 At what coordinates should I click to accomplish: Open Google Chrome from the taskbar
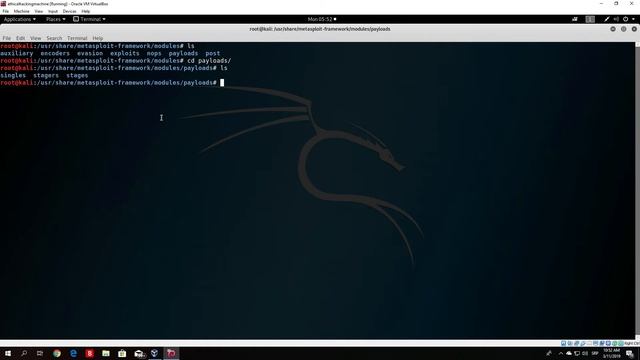[x=57, y=353]
